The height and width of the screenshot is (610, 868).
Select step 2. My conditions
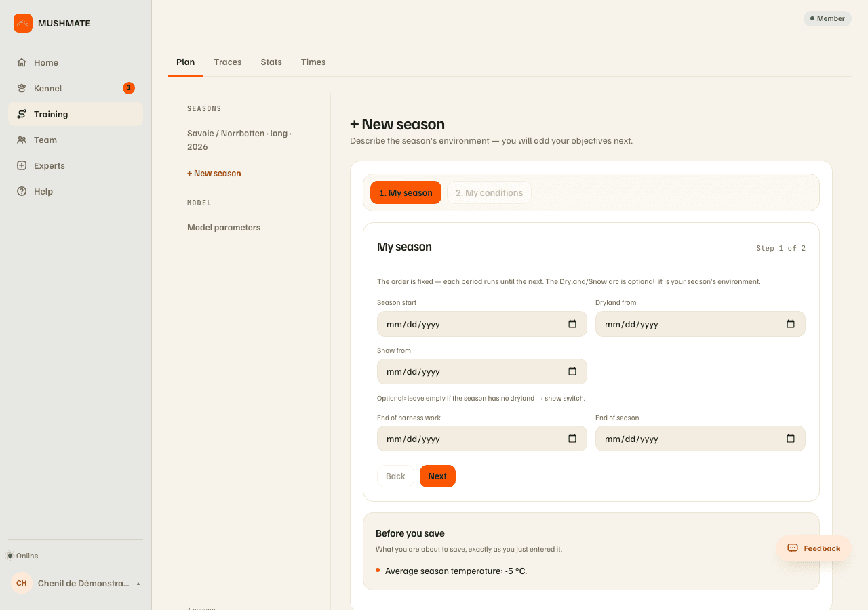(489, 192)
